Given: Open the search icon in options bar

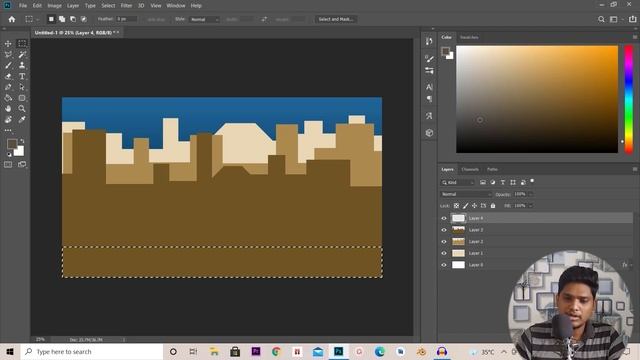Looking at the screenshot, I should coord(601,19).
